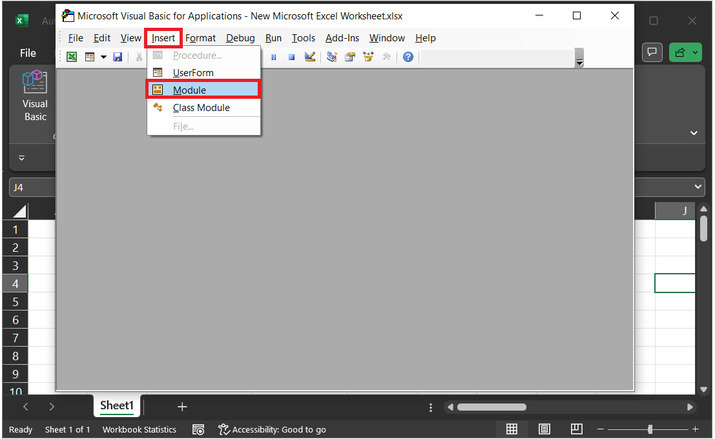The height and width of the screenshot is (439, 715).
Task: Click the Cut scissors icon
Action: tap(139, 57)
